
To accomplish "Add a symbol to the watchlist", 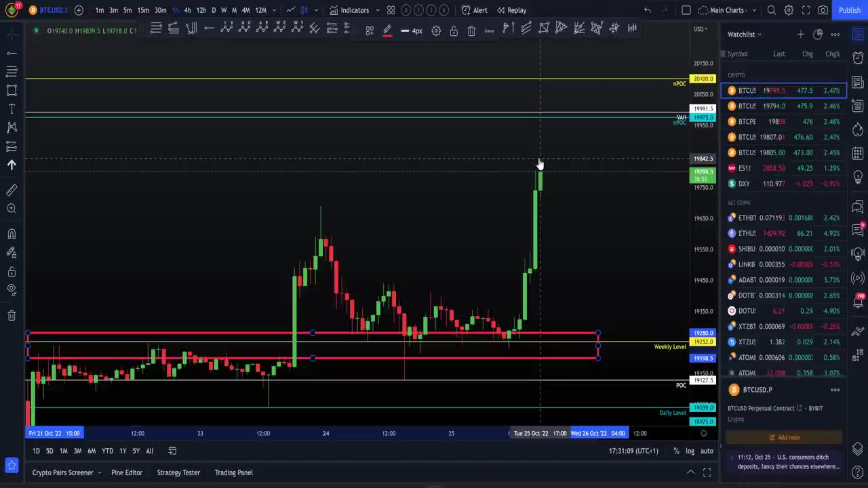I will point(801,34).
